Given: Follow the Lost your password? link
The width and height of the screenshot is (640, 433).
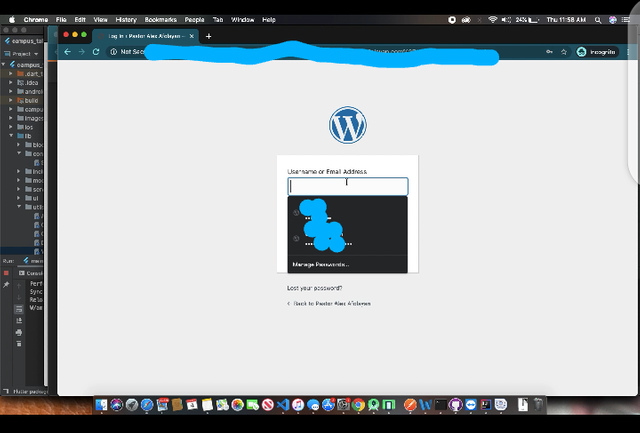Looking at the screenshot, I should coord(314,288).
